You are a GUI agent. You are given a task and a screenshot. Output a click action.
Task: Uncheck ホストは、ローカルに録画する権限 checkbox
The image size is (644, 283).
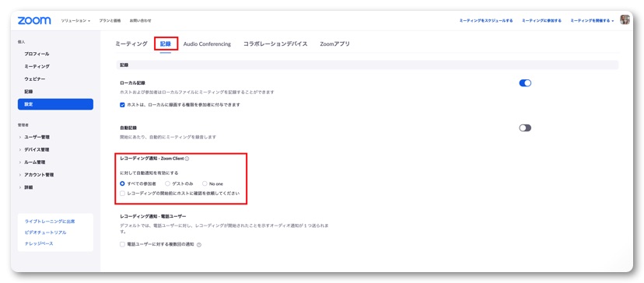tap(122, 105)
